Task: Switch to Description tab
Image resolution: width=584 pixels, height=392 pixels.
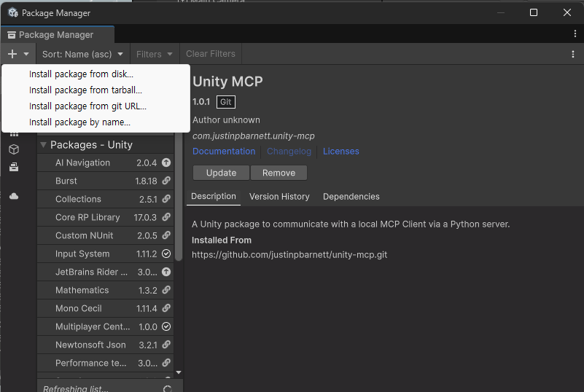Action: [214, 197]
